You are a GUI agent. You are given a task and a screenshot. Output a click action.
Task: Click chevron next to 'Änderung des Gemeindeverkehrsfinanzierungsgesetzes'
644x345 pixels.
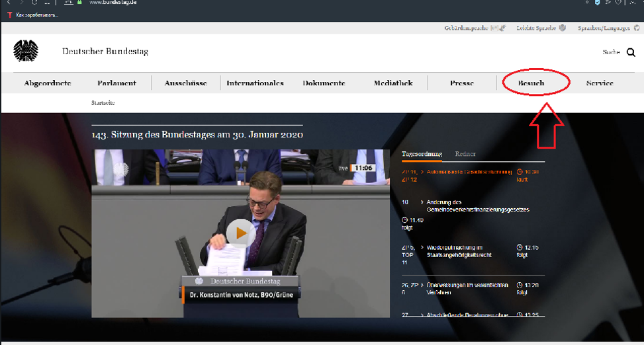point(422,202)
